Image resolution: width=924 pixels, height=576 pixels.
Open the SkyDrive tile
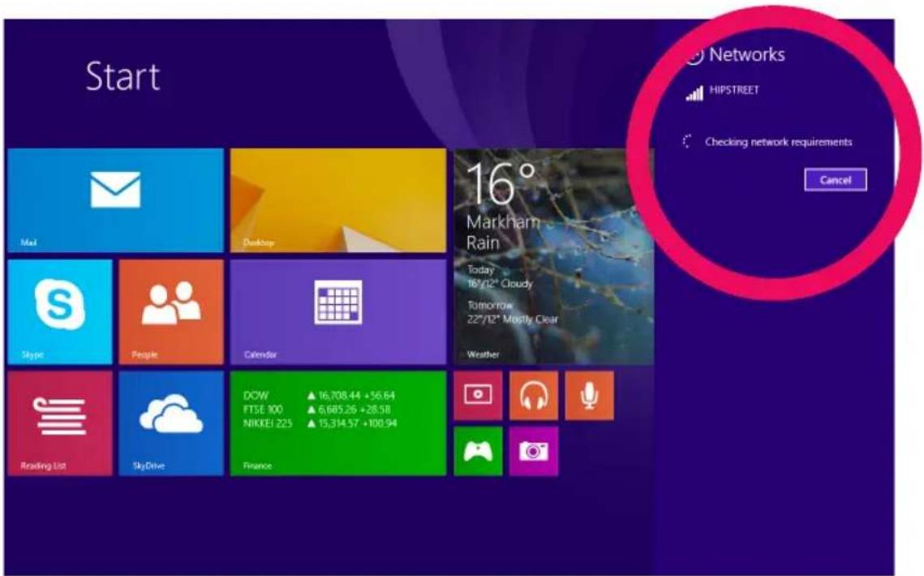pyautogui.click(x=171, y=423)
